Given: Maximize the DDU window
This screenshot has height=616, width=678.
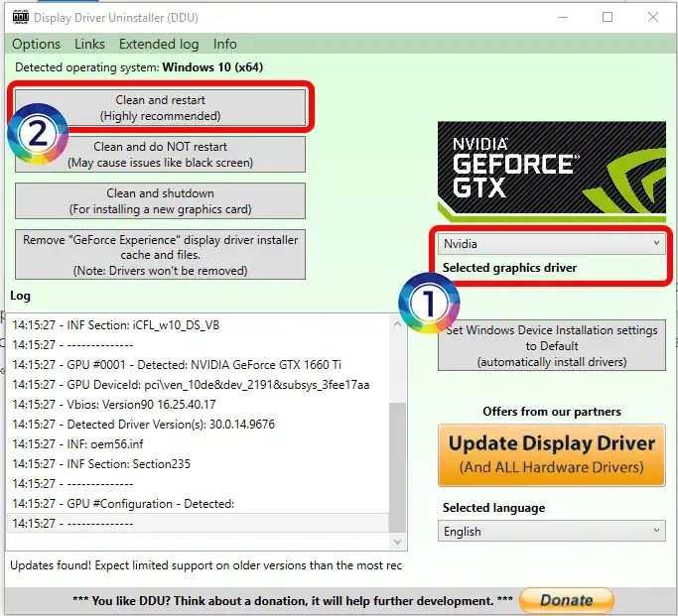Looking at the screenshot, I should (x=608, y=17).
